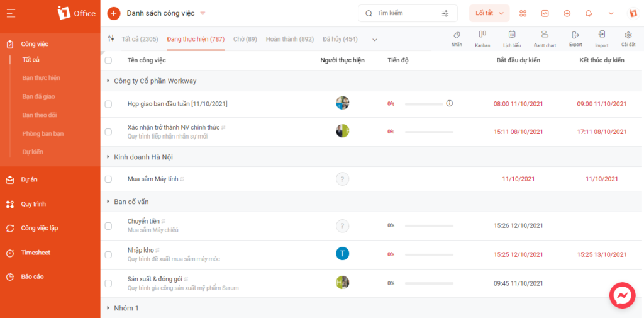Click progress bar of Chuyển tiền task

[429, 226]
